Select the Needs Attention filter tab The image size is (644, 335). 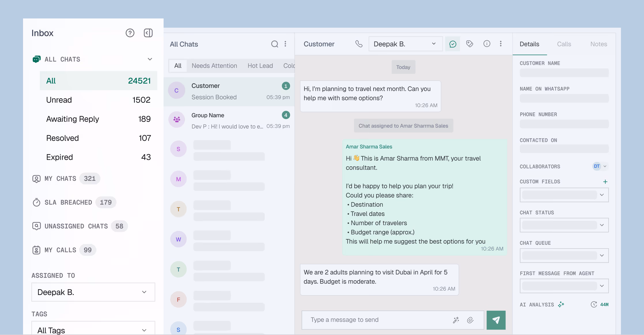214,66
